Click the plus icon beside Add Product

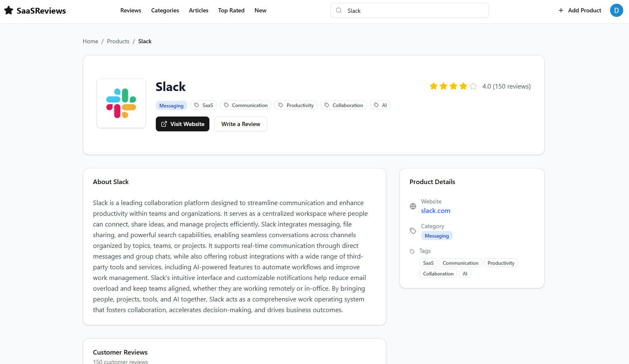pyautogui.click(x=561, y=10)
